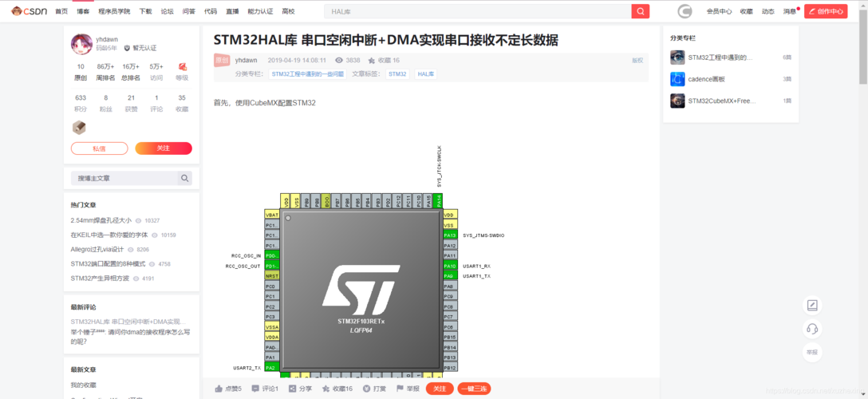The image size is (868, 399).
Task: Open 论坛 in the top navigation
Action: pos(167,11)
